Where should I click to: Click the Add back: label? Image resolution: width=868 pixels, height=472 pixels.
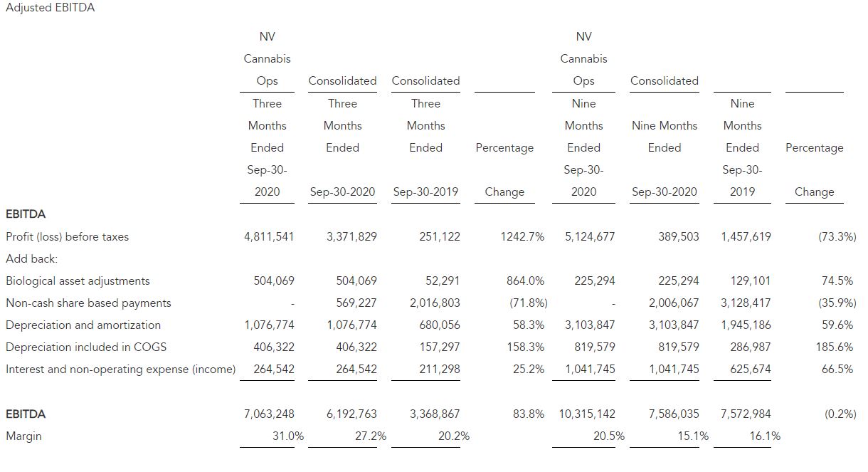(31, 259)
